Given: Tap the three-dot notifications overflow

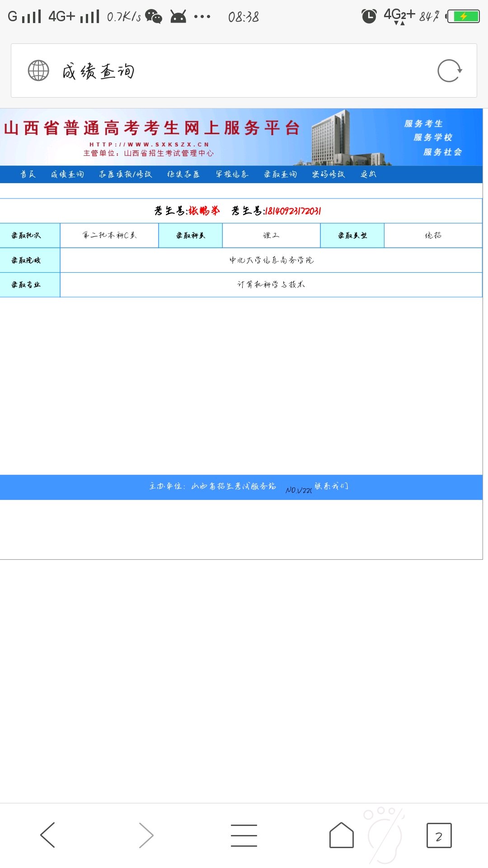Looking at the screenshot, I should (x=202, y=17).
